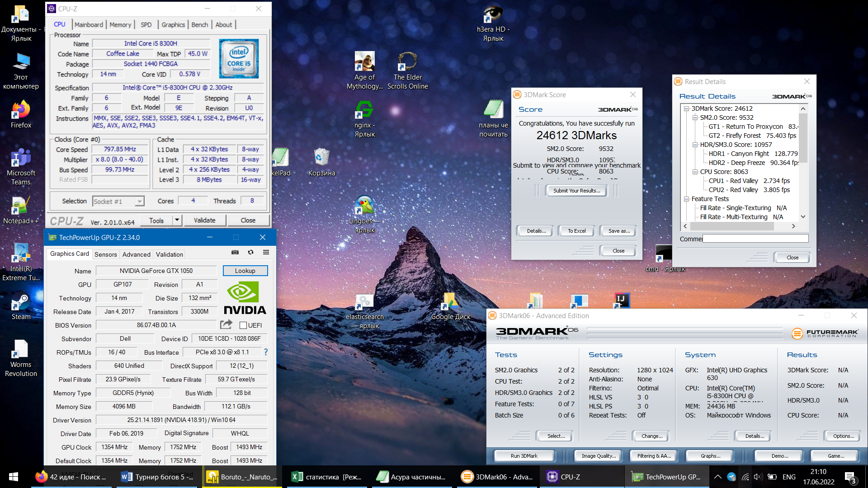The width and height of the screenshot is (868, 488).
Task: Click the Bus Interface question mark
Action: (266, 352)
